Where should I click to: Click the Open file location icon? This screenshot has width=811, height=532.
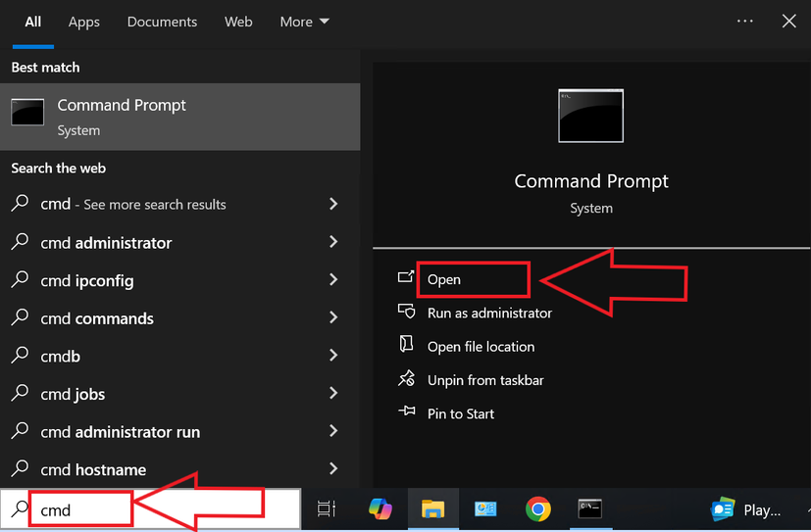406,344
